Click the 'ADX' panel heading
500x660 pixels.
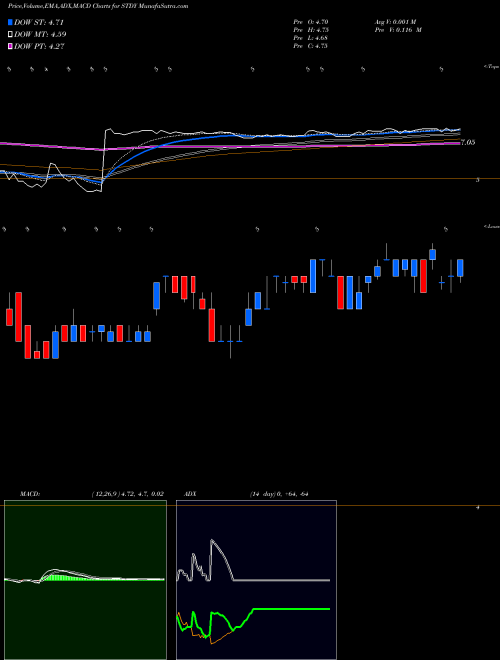[190, 494]
